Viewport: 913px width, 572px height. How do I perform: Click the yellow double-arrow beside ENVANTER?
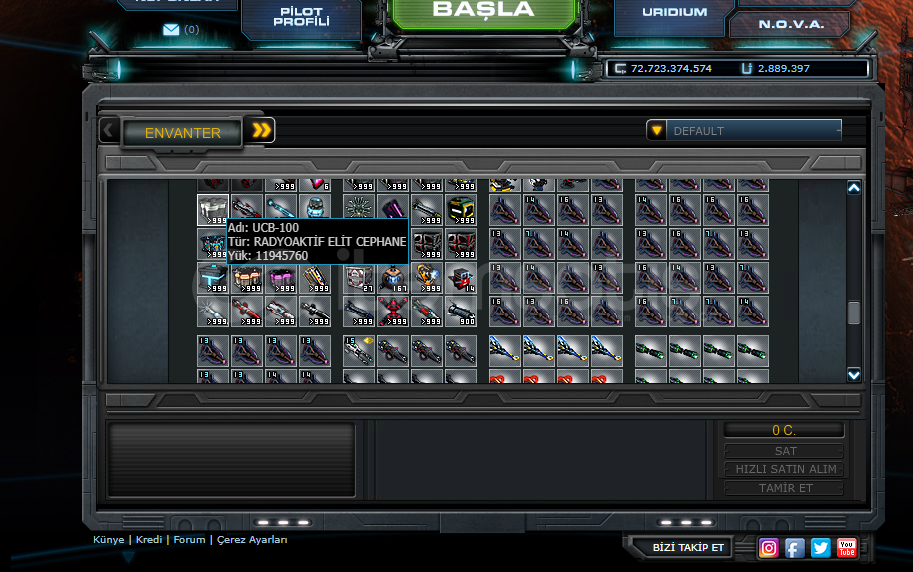point(261,130)
